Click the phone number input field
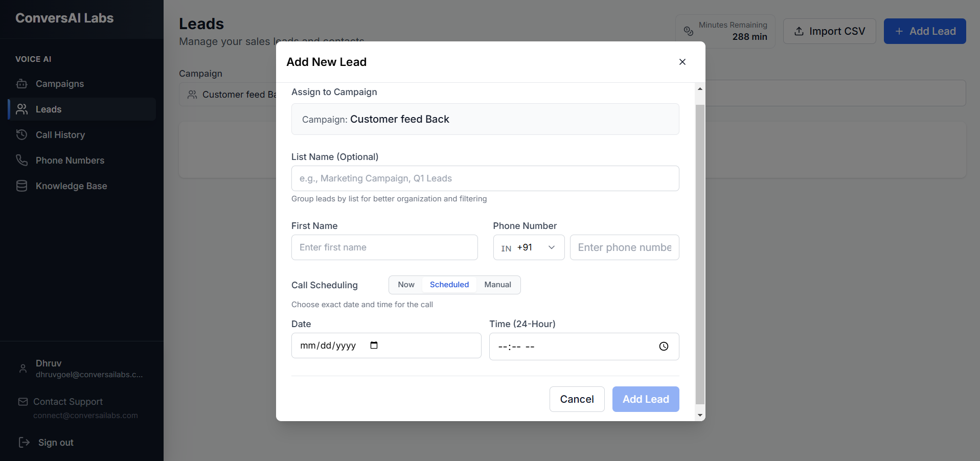The width and height of the screenshot is (980, 461). pos(624,247)
